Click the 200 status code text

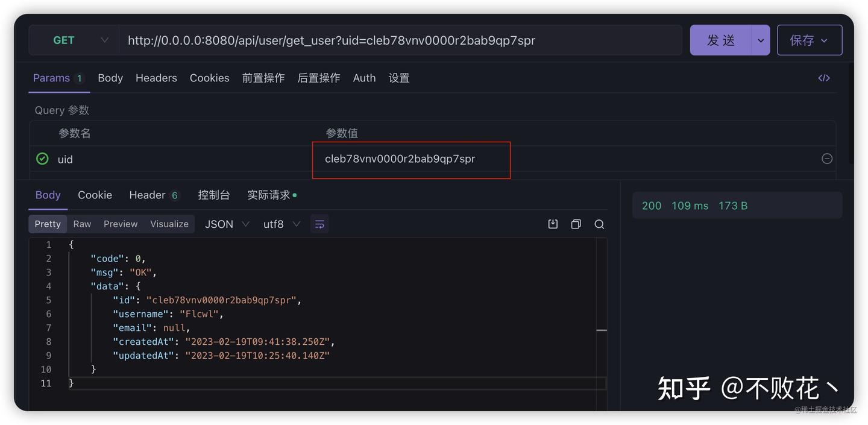652,206
